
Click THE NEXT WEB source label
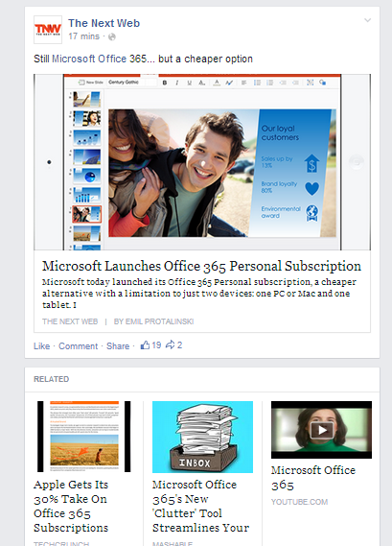pos(70,321)
